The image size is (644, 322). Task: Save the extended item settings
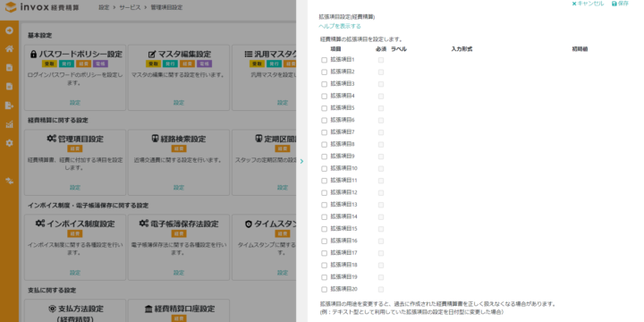(x=620, y=4)
